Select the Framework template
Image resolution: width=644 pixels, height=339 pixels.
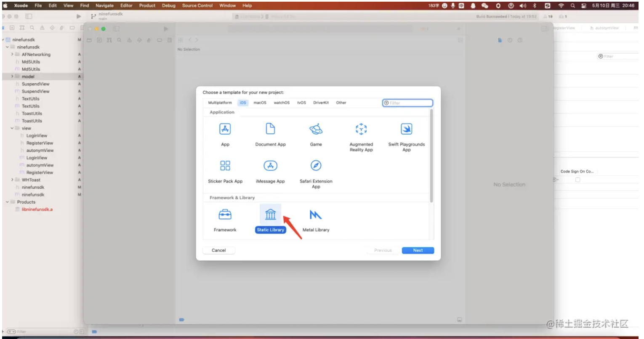[x=225, y=215]
